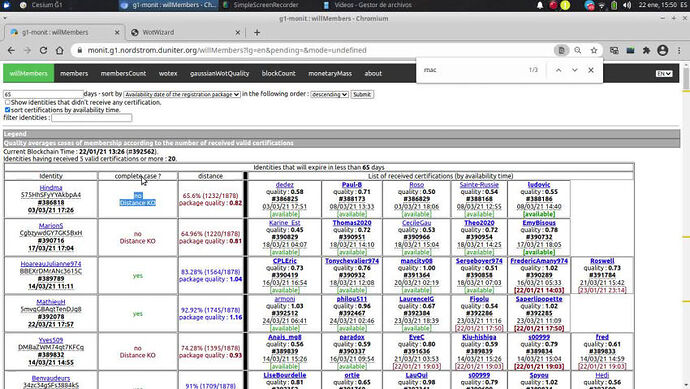The height and width of the screenshot is (389, 690).
Task: Open certifier Saperlipopette link
Action: [x=539, y=299]
